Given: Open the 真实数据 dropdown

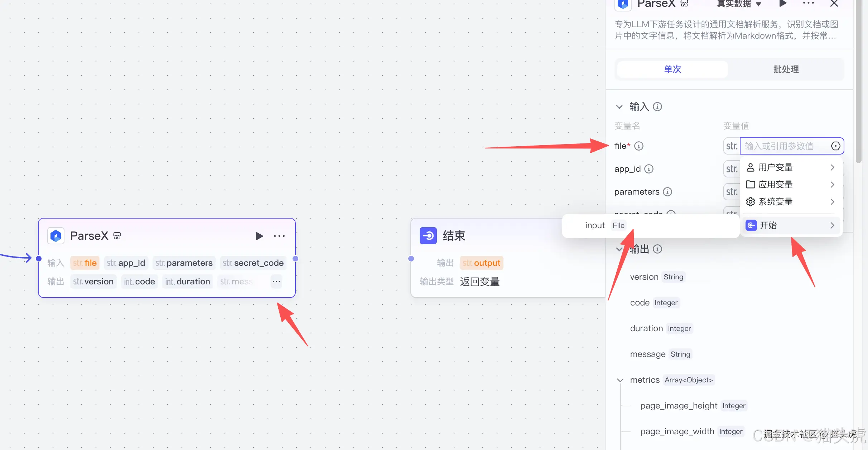Looking at the screenshot, I should click(x=738, y=4).
